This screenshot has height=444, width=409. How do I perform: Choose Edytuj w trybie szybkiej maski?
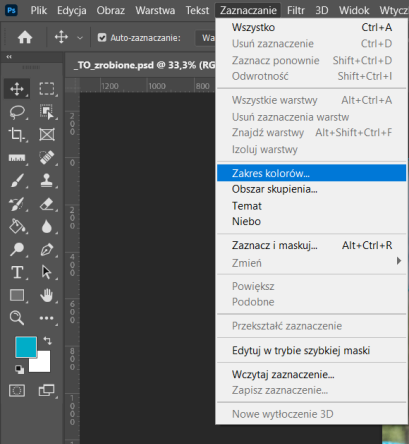[311, 351]
